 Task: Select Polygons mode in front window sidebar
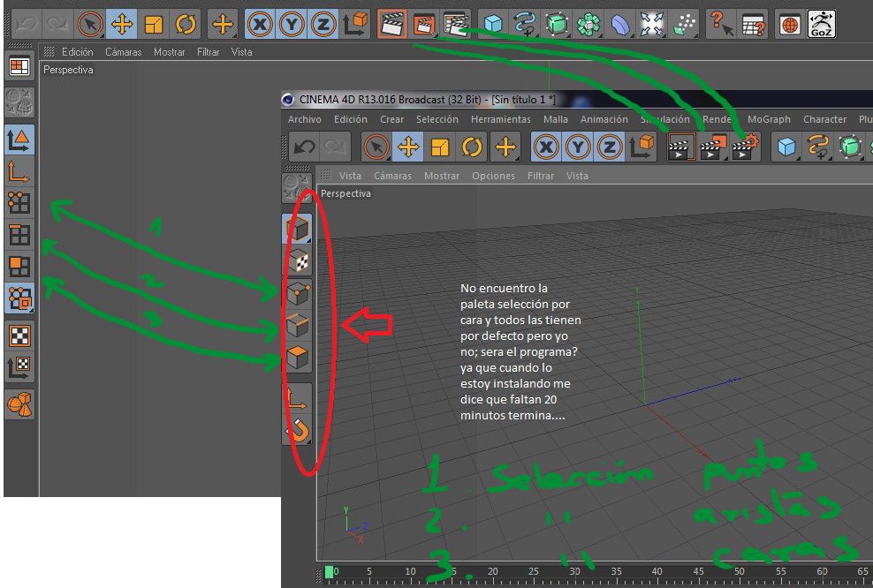(297, 358)
